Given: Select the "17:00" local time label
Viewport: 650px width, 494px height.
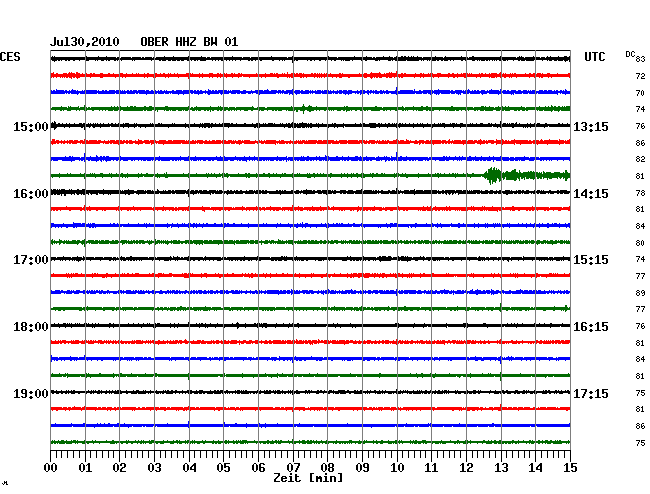Looking at the screenshot, I should coord(31,260).
